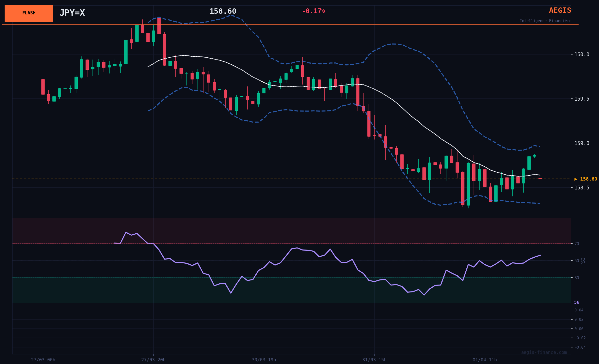This screenshot has width=599, height=364.
Task: Select the 160.0 price axis label
Action: pyautogui.click(x=581, y=55)
